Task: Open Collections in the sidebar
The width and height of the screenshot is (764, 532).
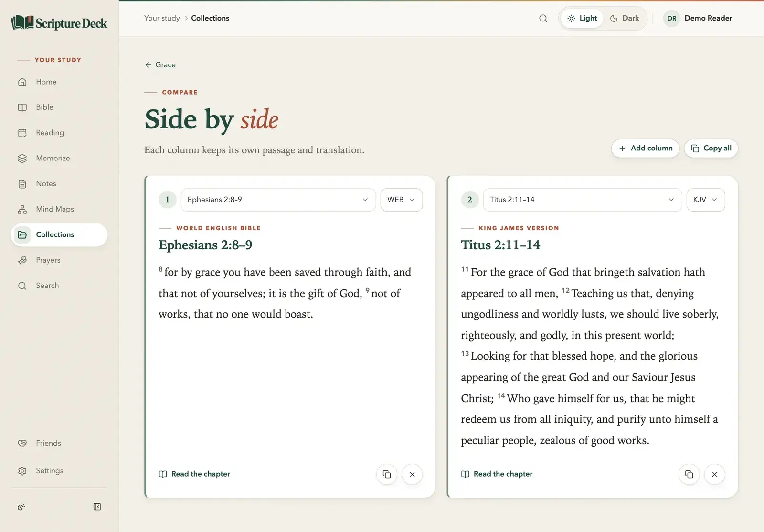Action: [59, 235]
